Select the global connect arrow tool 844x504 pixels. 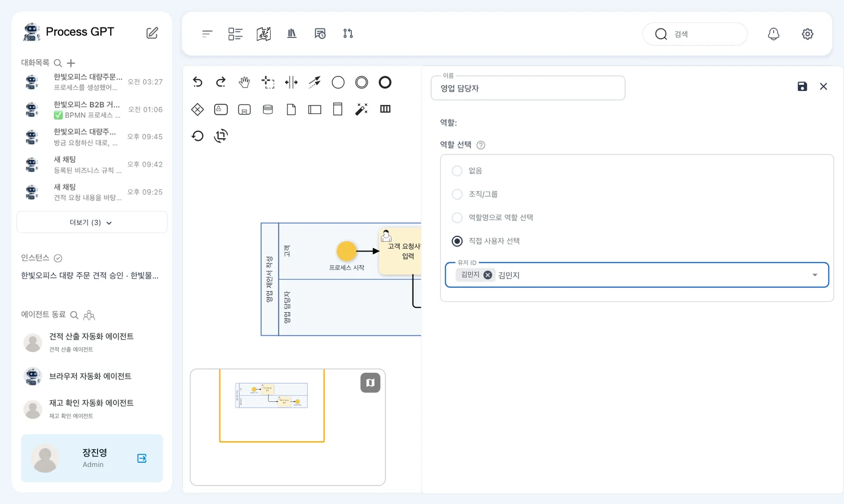pos(314,82)
